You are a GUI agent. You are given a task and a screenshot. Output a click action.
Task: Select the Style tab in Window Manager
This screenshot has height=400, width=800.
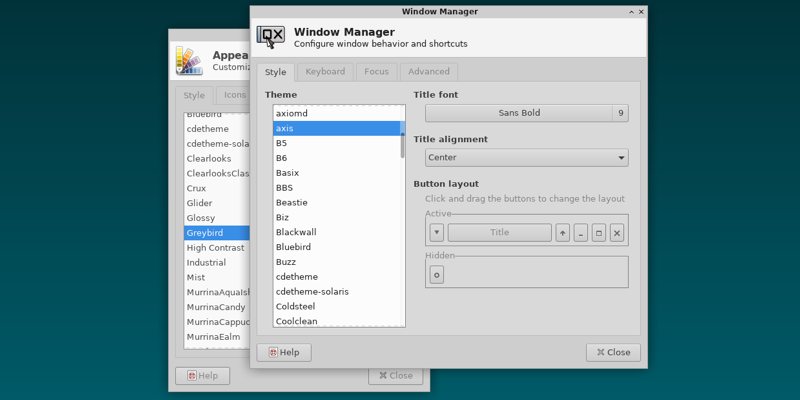tap(276, 72)
